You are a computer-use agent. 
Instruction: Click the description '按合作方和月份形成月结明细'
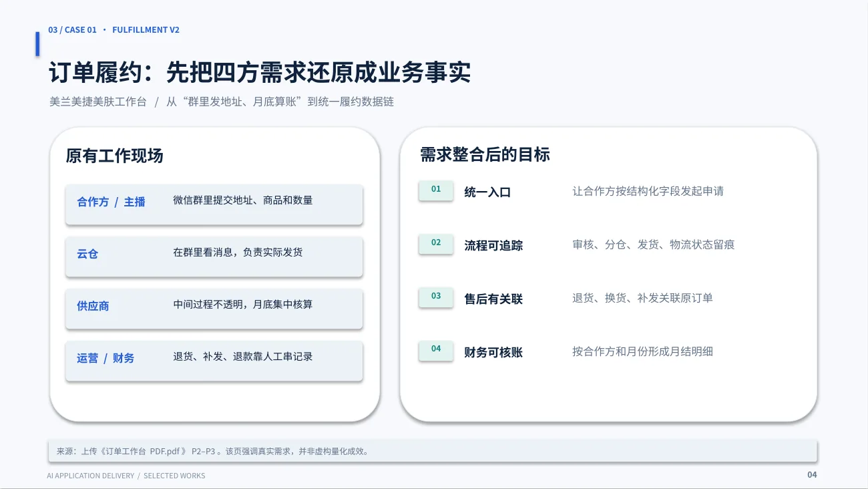pos(642,351)
